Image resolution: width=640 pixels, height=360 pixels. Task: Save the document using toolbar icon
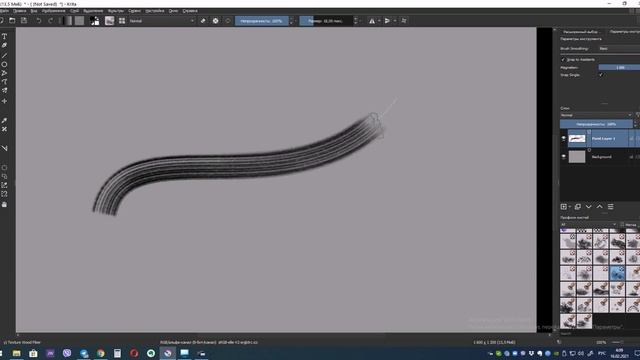coord(24,20)
